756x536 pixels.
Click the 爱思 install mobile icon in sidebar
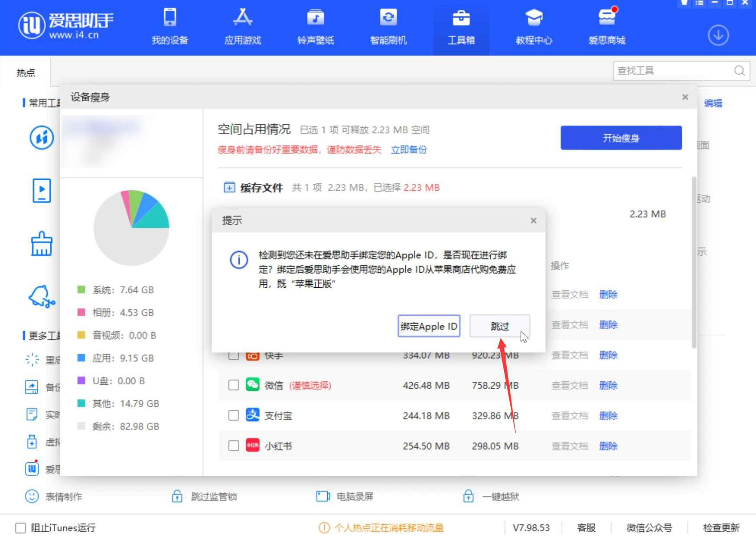(42, 138)
